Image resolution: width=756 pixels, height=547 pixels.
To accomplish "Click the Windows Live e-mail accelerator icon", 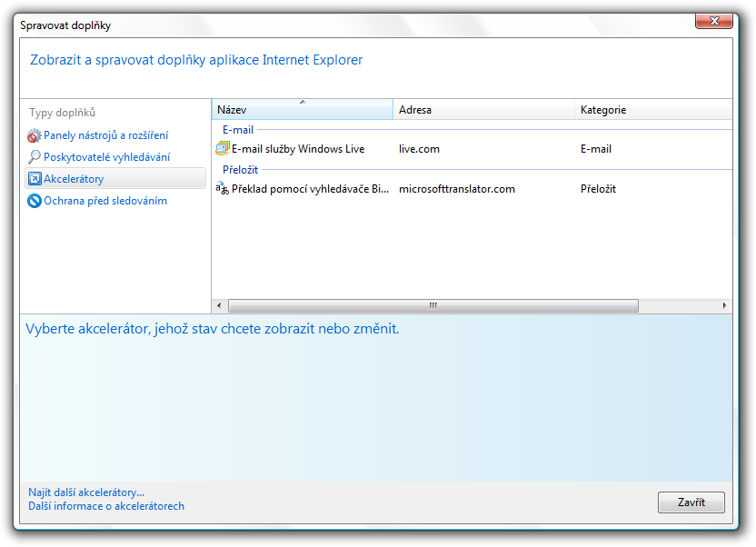I will 223,148.
